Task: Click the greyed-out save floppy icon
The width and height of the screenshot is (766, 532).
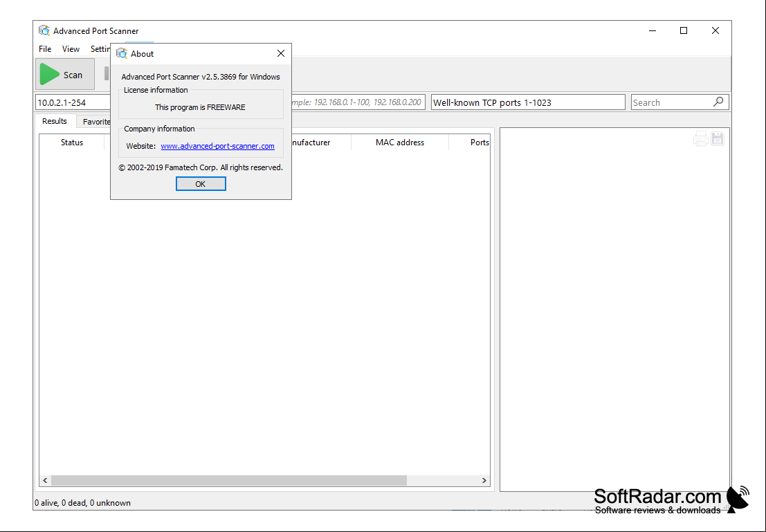Action: (717, 139)
